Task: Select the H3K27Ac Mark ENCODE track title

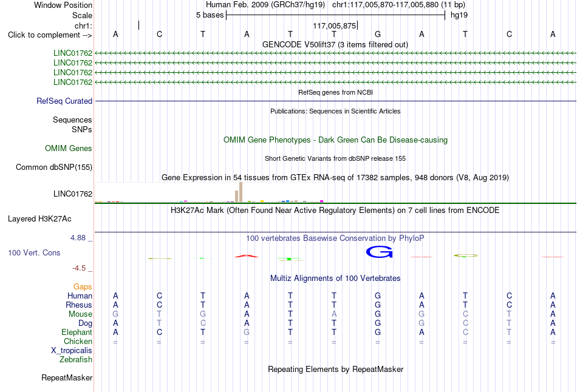Action: 335,211
